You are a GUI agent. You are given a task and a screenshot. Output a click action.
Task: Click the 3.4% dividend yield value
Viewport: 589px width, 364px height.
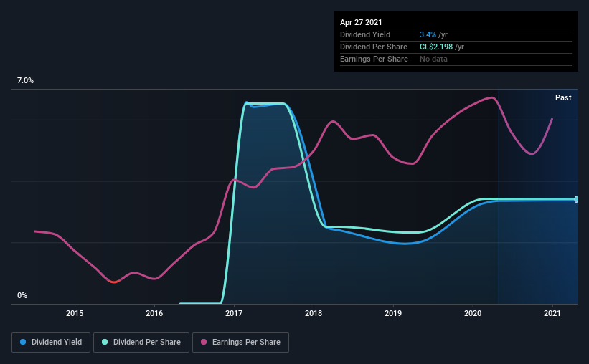428,34
